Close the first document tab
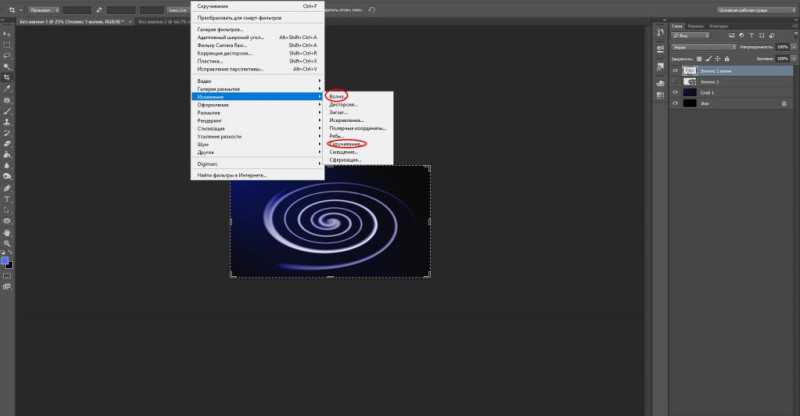 point(130,22)
